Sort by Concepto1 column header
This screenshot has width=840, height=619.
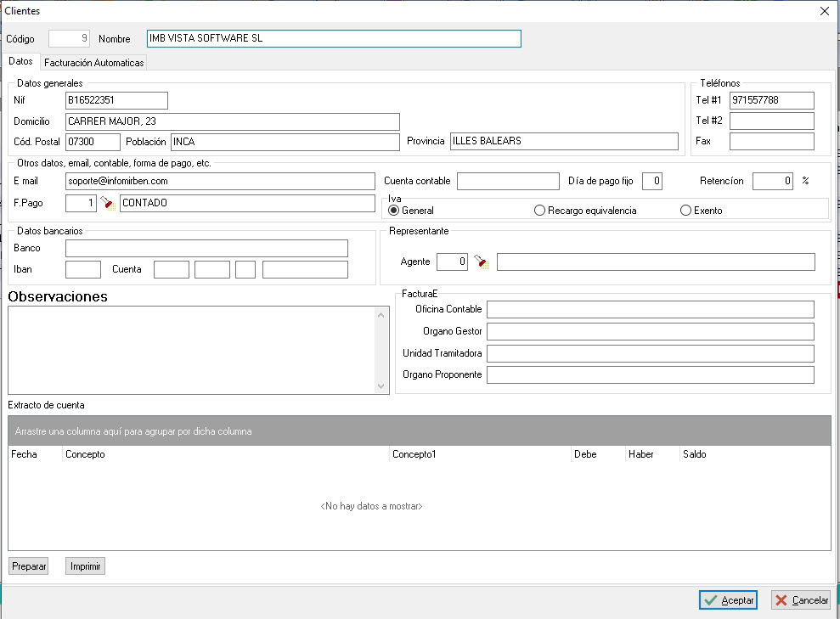click(x=480, y=454)
